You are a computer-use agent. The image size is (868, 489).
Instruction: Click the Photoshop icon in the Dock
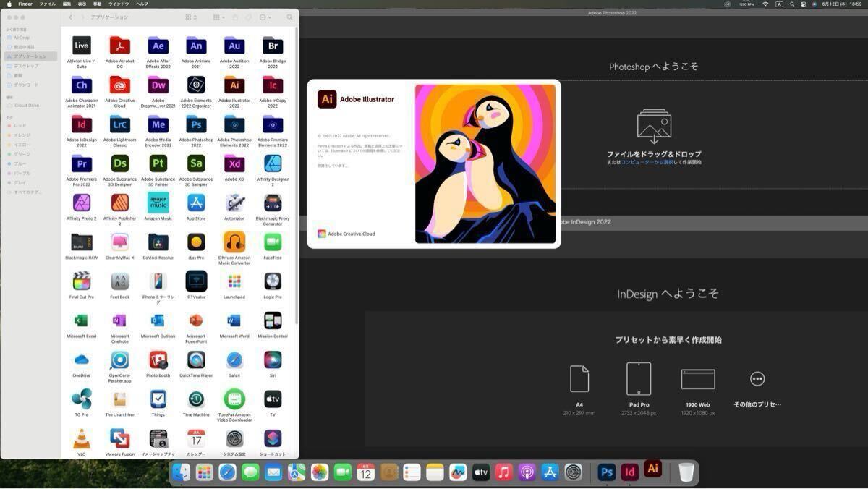tap(607, 473)
